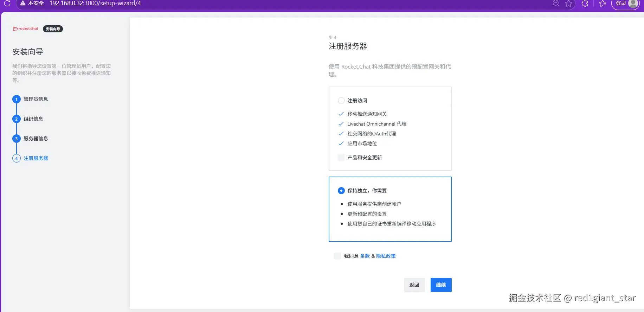Click the 注册服务器 page heading
The height and width of the screenshot is (312, 644).
[348, 46]
